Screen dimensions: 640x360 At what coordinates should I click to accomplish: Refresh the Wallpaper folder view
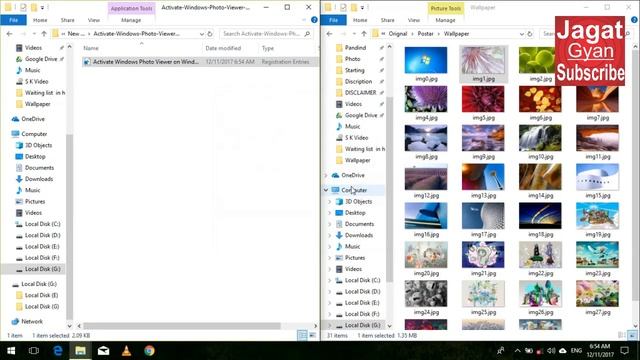(530, 34)
